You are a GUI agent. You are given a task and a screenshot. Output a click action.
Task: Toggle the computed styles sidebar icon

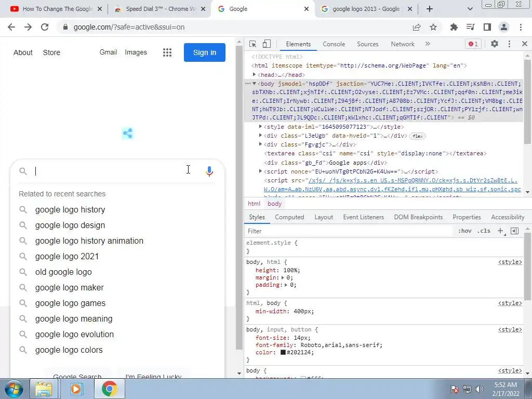pos(514,231)
